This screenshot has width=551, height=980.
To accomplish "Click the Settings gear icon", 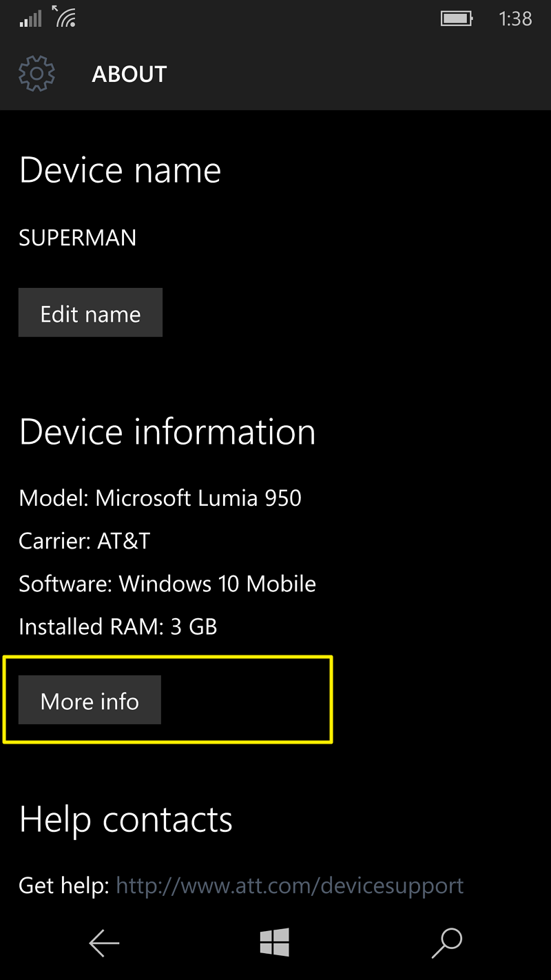I will coord(37,73).
